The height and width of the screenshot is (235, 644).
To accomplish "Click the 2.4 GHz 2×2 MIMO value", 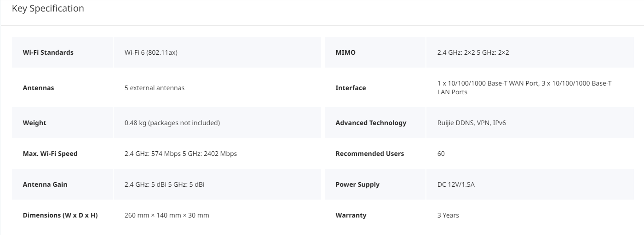I will click(473, 52).
